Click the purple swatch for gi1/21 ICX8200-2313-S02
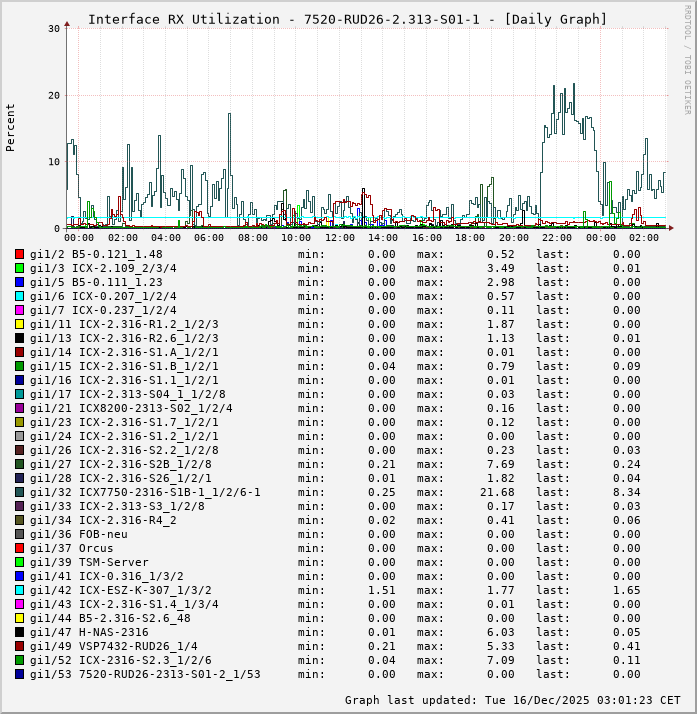Screen dimensions: 697x714 (x=19, y=408)
